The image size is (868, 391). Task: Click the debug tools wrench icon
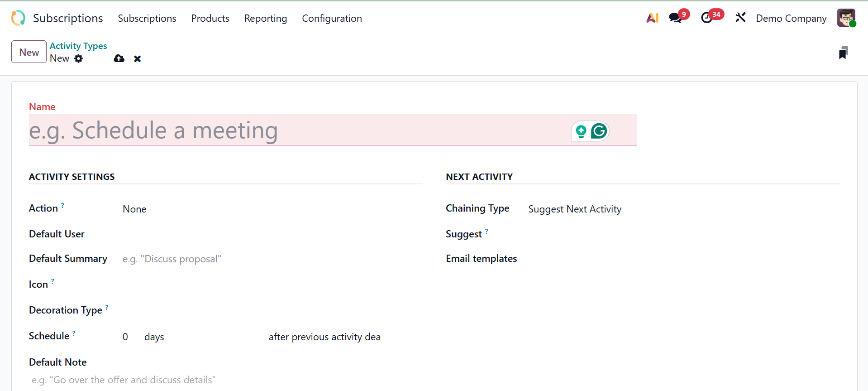[x=740, y=18]
